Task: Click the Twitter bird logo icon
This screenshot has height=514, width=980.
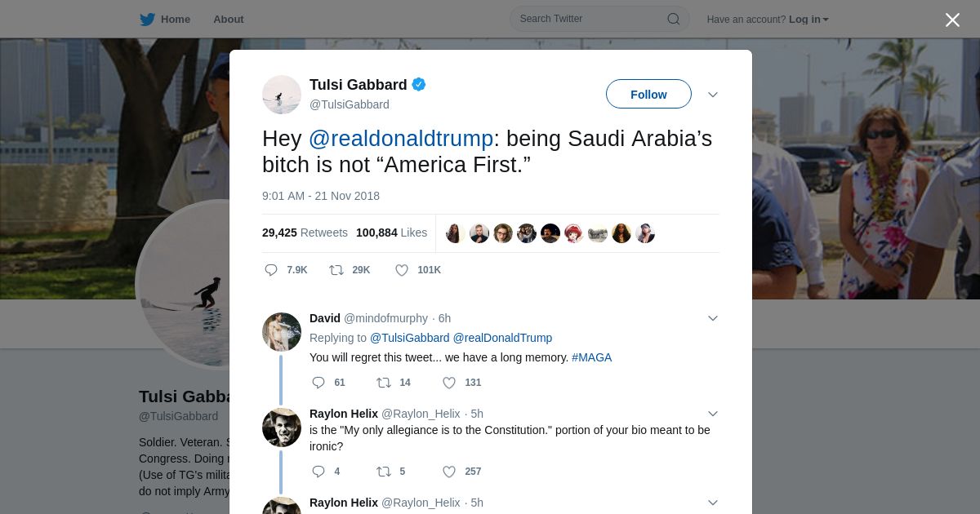Action: 147,20
